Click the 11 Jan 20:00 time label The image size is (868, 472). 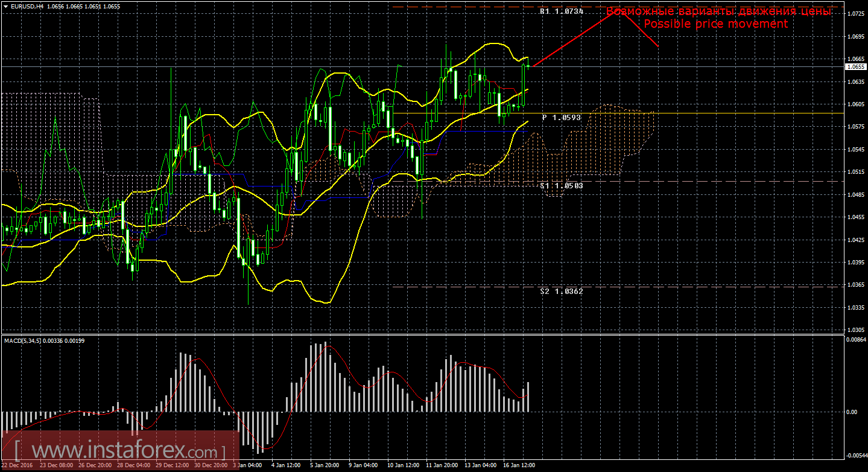click(442, 465)
